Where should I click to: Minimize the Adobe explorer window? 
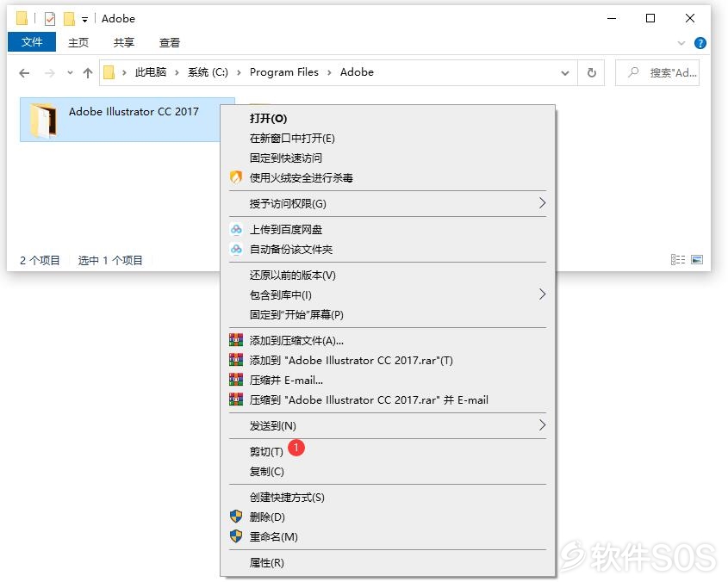(x=612, y=19)
